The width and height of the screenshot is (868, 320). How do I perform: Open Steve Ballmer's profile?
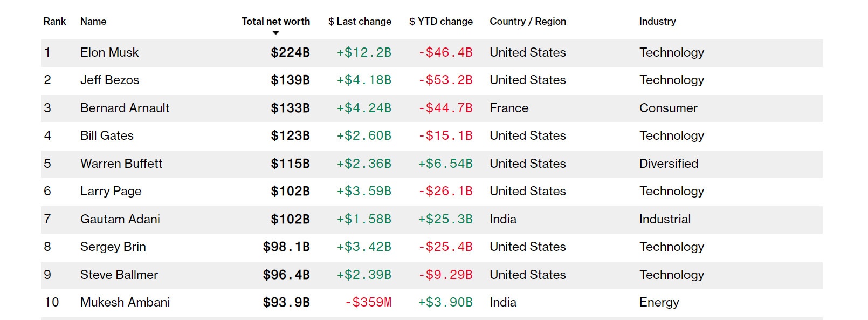[x=119, y=275]
